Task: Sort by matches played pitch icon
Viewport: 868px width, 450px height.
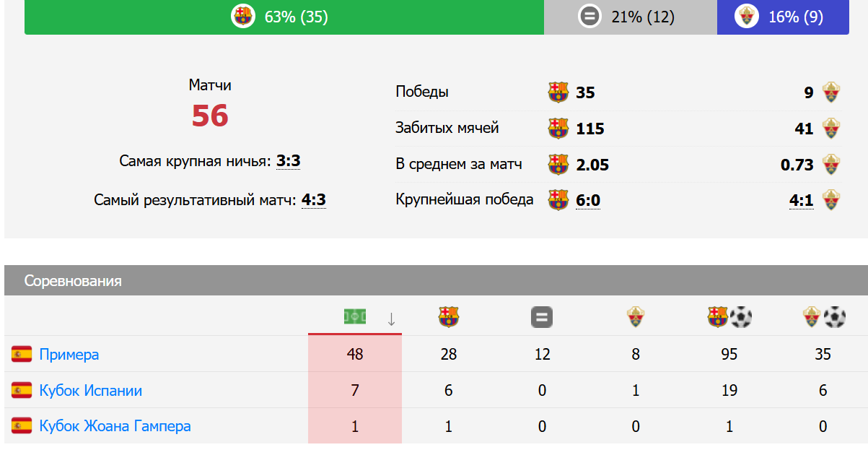Action: 354,317
